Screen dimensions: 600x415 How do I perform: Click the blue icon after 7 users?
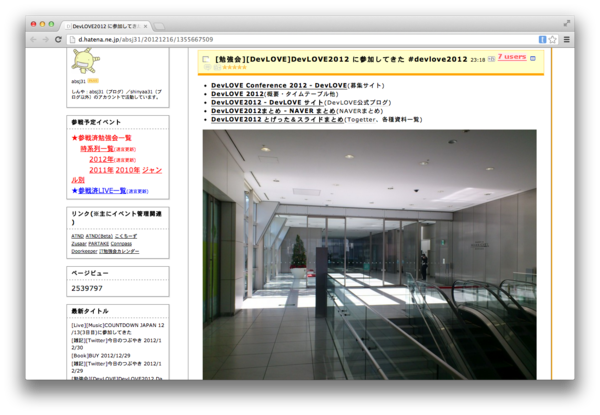click(x=533, y=59)
